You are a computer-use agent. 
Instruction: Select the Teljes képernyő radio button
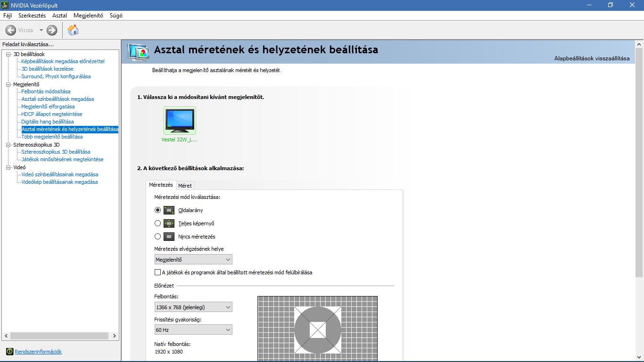click(158, 223)
